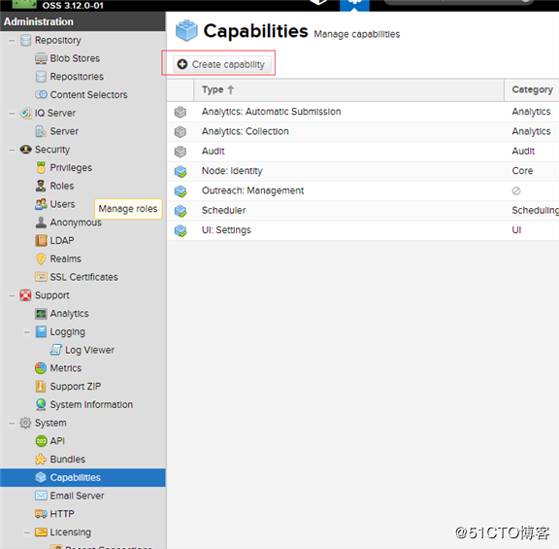The height and width of the screenshot is (549, 559).
Task: Click the System Information globe icon
Action: tap(41, 404)
